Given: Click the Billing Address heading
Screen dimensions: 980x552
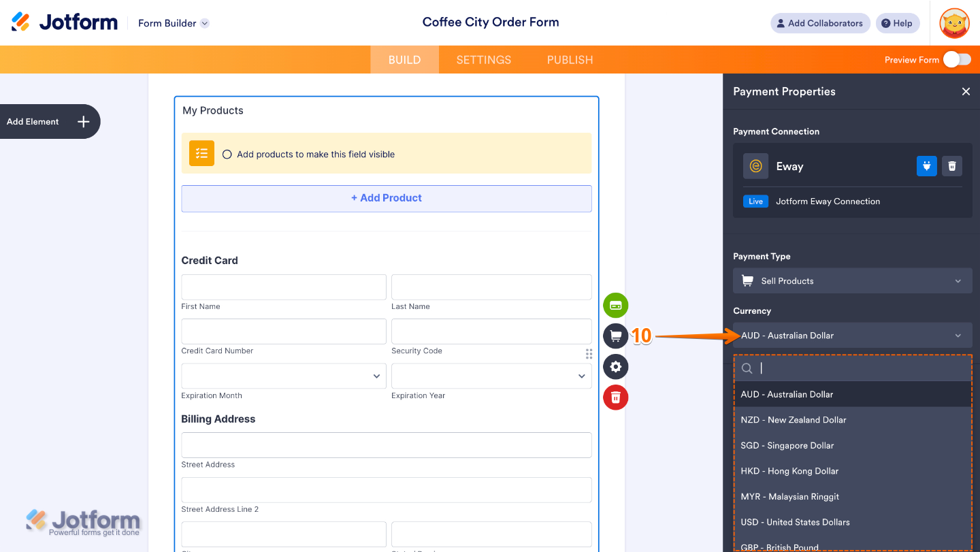Looking at the screenshot, I should 218,419.
